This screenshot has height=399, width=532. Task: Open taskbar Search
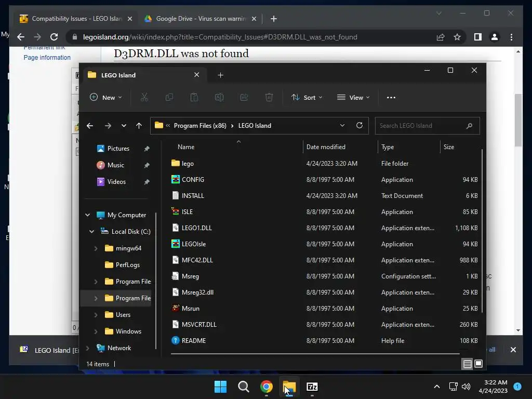(243, 387)
